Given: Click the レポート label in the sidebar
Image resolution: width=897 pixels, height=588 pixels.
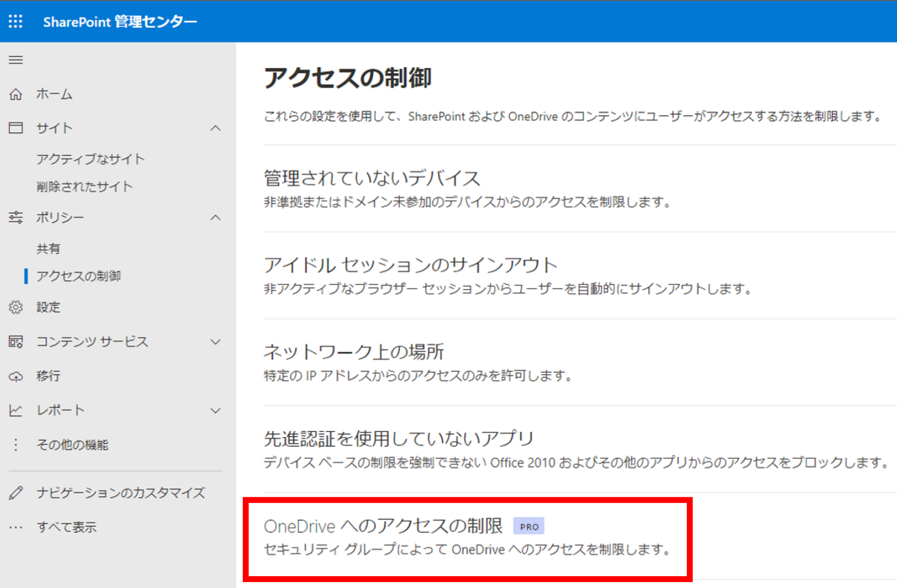Looking at the screenshot, I should [61, 410].
